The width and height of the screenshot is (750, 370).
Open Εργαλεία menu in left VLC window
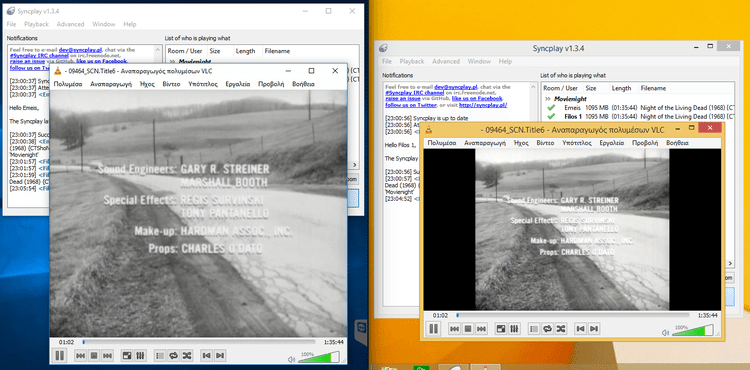[238, 84]
